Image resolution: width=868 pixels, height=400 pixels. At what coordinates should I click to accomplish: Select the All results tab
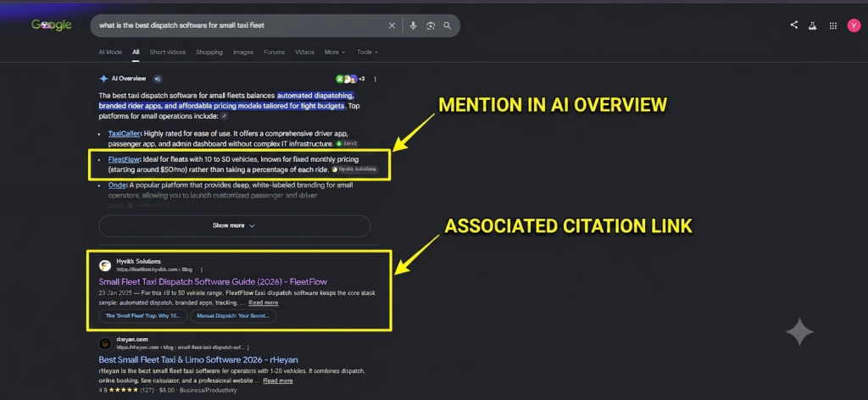[136, 52]
